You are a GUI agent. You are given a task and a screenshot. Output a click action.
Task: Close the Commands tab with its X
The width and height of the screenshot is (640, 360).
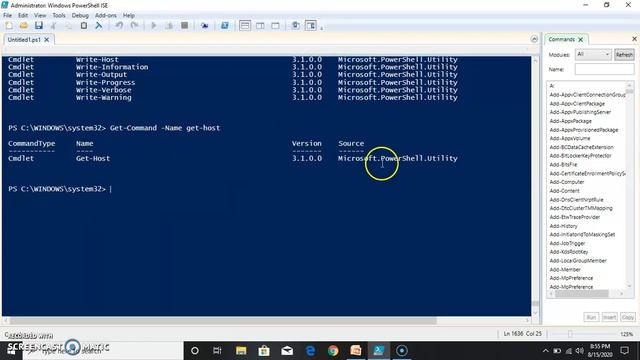(580, 40)
